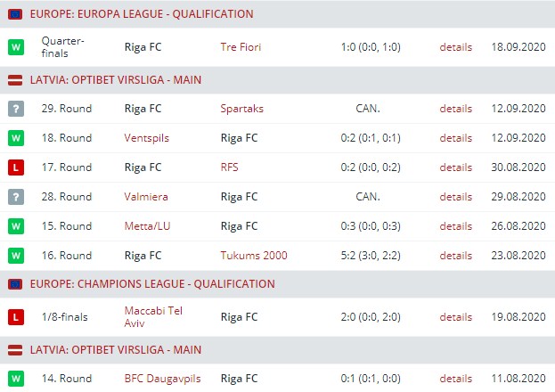Click the loss badge beside the RFS match
Viewport: 555px width, 392px height.
tap(15, 167)
